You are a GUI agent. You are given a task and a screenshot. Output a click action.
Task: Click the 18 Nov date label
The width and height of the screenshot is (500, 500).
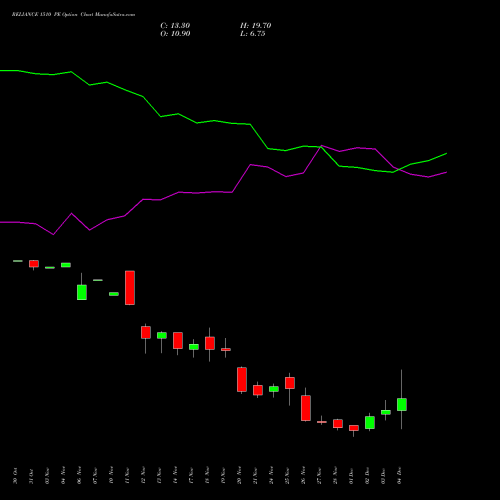[207, 476]
